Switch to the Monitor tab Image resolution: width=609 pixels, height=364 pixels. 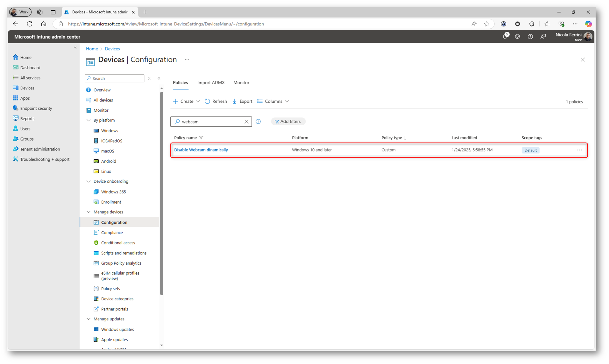241,83
